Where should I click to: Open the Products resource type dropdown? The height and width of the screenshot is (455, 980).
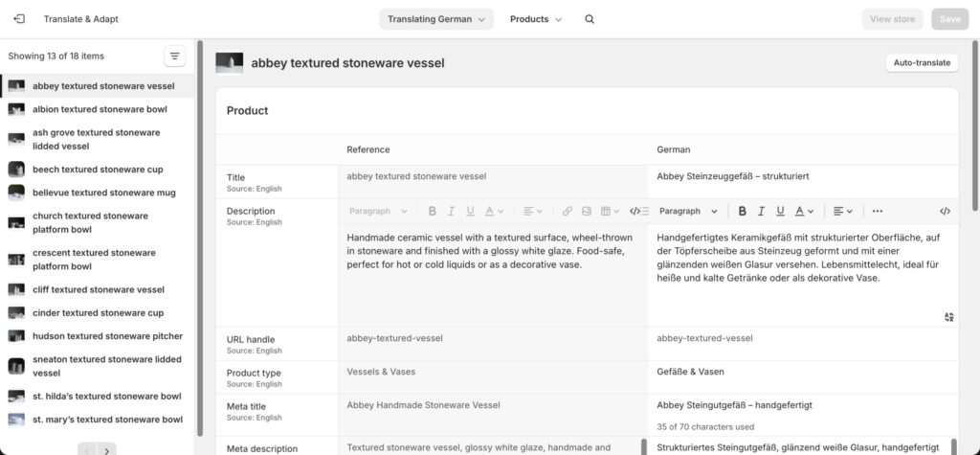point(536,19)
